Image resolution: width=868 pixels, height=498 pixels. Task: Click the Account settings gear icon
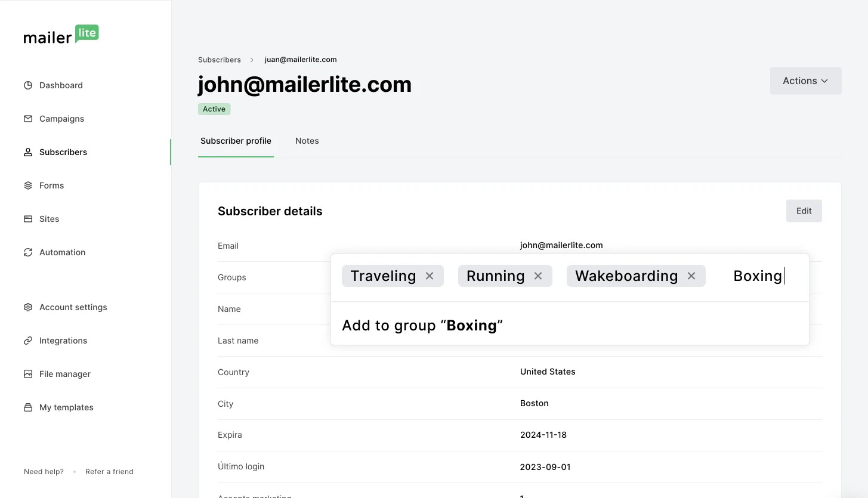pos(28,307)
